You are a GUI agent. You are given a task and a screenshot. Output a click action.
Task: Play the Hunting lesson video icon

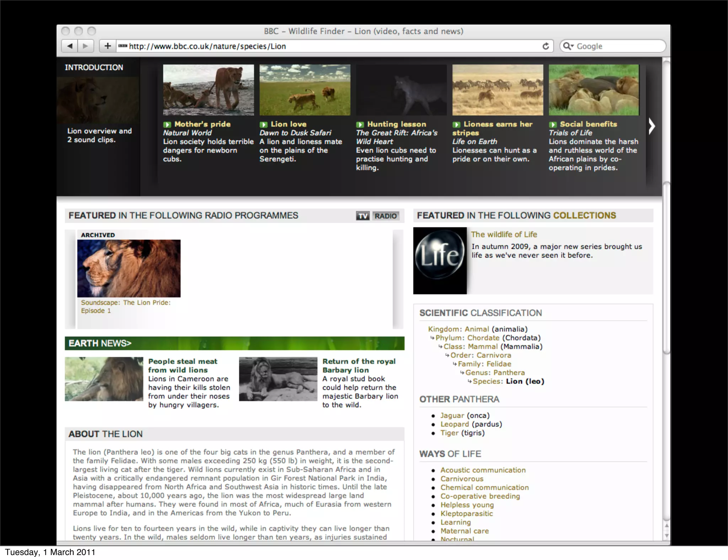tap(360, 124)
